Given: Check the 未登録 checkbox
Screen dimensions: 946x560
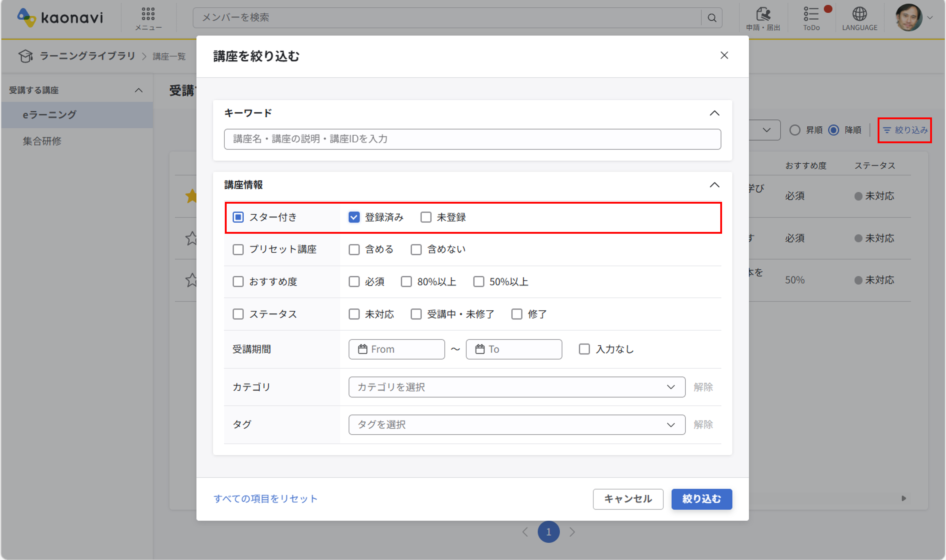Looking at the screenshot, I should tap(426, 217).
